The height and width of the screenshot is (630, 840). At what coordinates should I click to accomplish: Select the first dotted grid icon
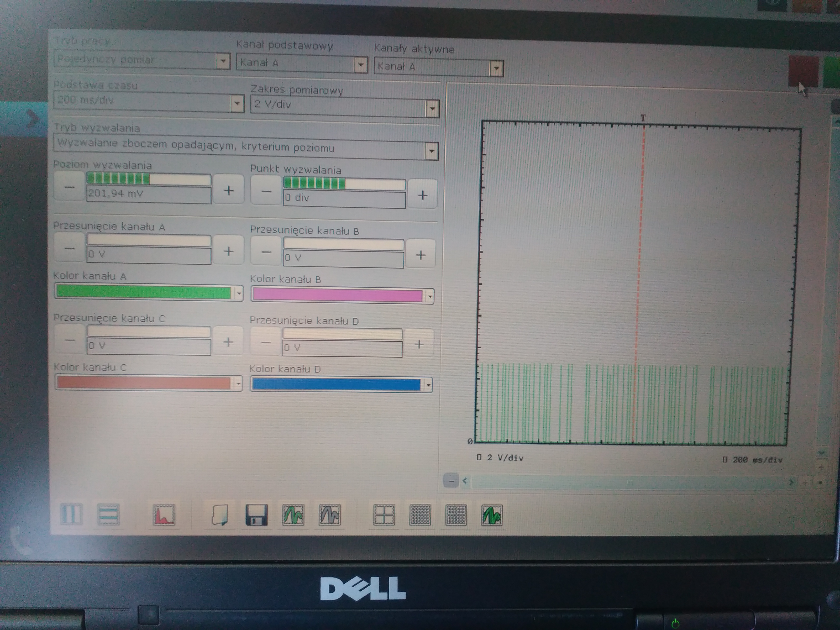click(x=420, y=515)
